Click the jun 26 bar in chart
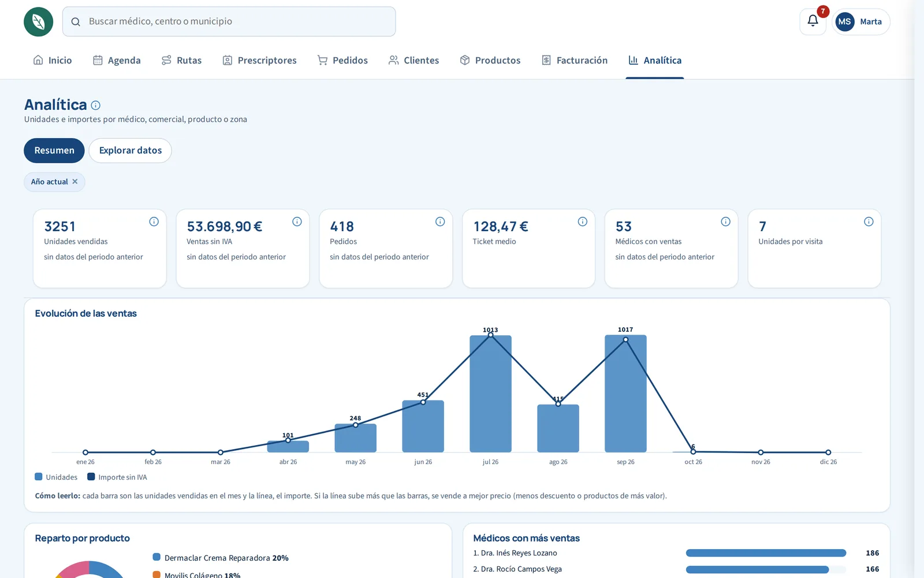924x578 pixels. (x=423, y=426)
